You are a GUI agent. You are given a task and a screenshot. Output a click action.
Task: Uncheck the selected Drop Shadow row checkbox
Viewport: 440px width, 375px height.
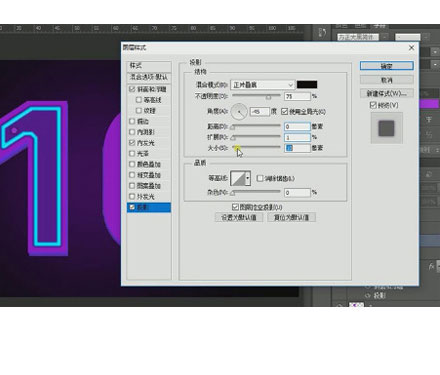132,207
